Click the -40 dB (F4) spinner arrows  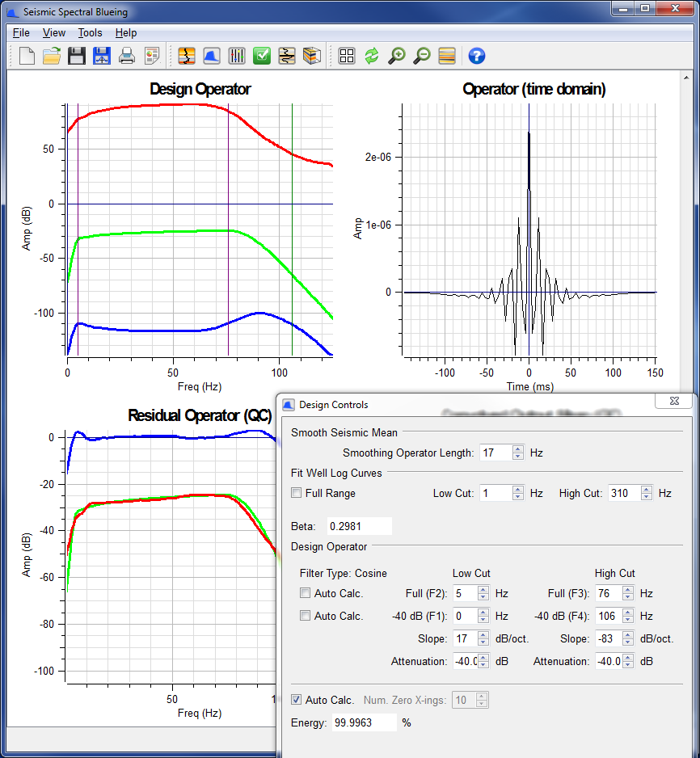coord(627,616)
